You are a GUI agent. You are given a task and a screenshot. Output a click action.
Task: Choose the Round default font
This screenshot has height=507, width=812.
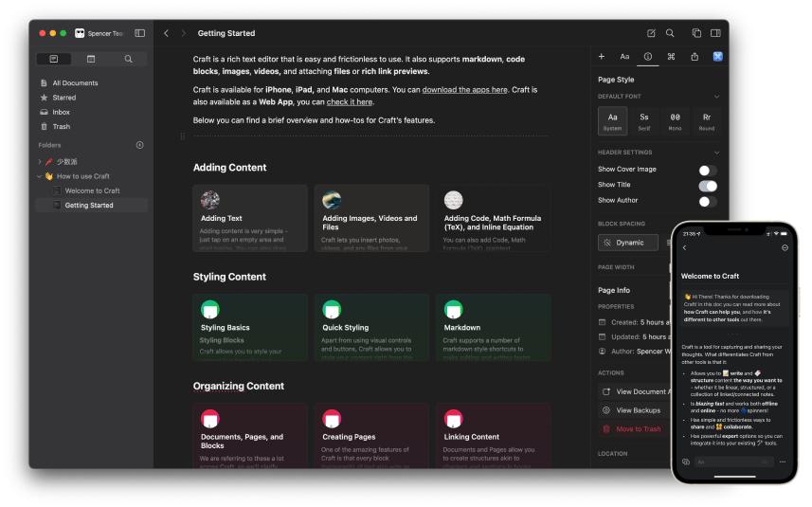(x=707, y=121)
